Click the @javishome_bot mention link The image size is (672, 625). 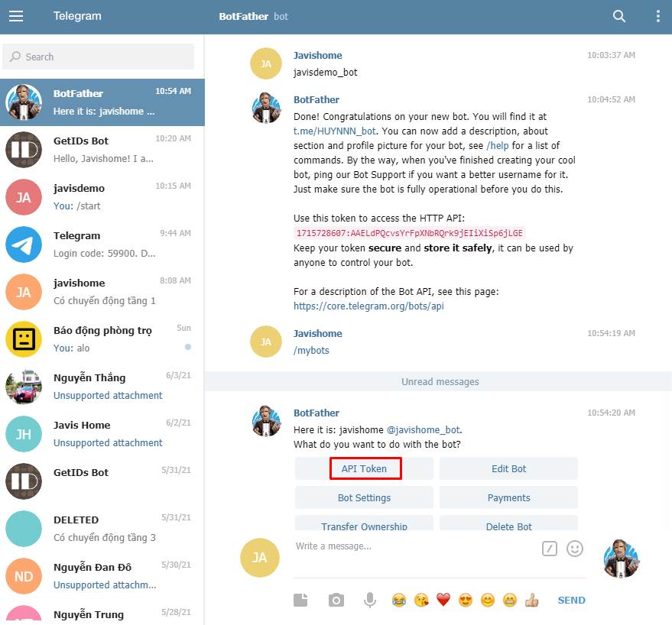coord(424,429)
